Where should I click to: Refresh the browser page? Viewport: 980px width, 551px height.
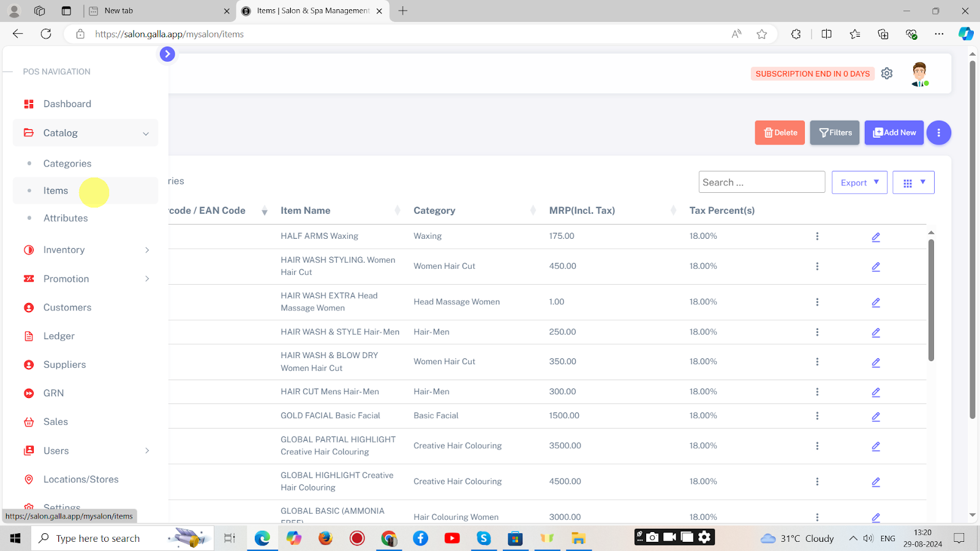coord(46,34)
